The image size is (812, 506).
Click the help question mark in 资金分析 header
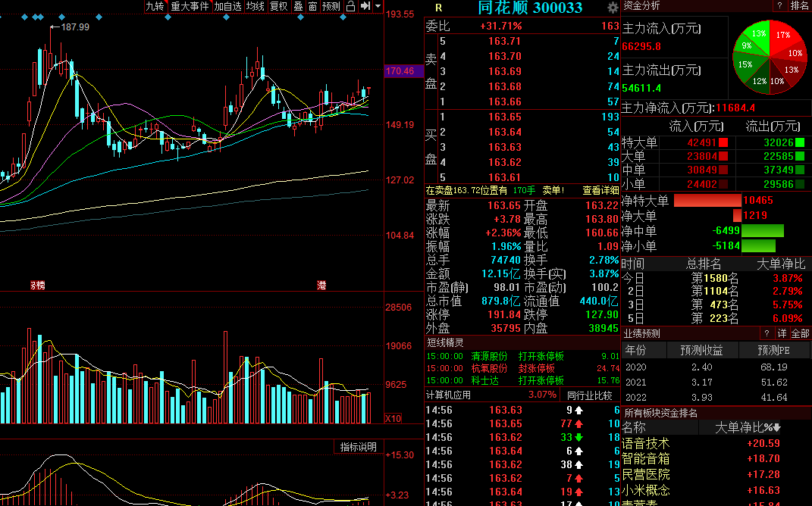pos(779,6)
